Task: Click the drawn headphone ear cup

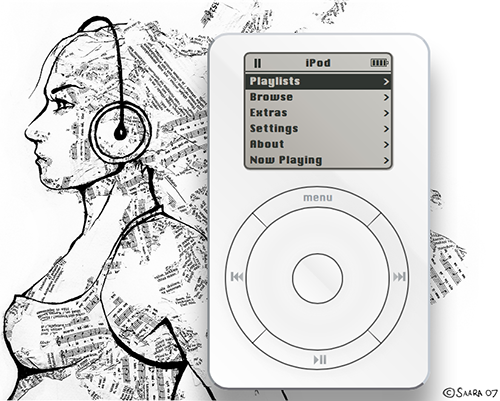Action: pyautogui.click(x=120, y=132)
